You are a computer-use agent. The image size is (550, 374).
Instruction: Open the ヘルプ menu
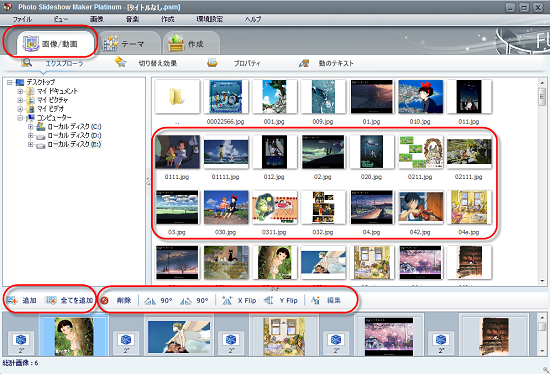click(x=253, y=19)
